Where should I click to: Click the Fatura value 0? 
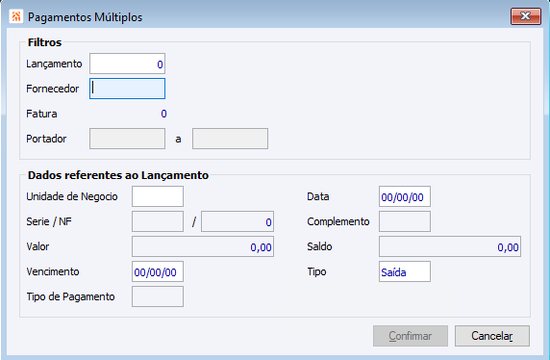click(164, 114)
